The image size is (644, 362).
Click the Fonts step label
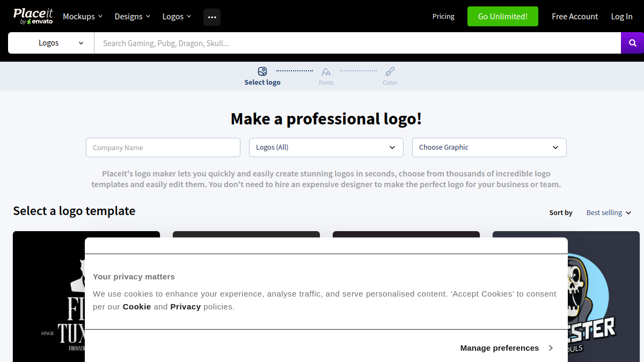click(326, 83)
